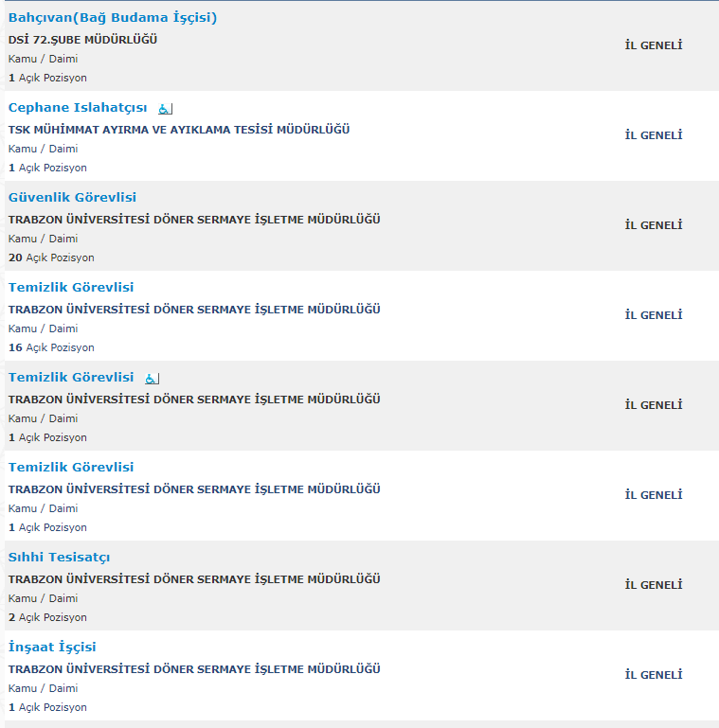
Task: Select the Temizlik Görevlisi title with disability icon
Action: click(x=71, y=377)
